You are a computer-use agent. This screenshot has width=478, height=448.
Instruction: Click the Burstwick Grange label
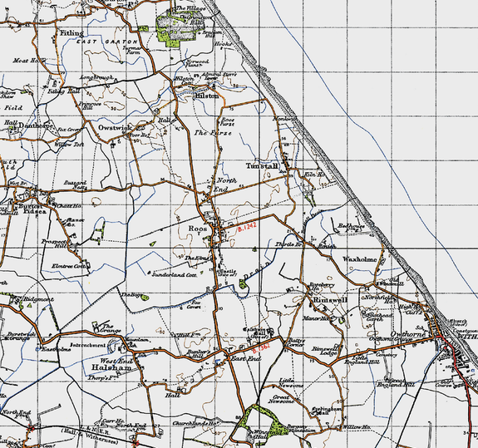pyautogui.click(x=18, y=336)
